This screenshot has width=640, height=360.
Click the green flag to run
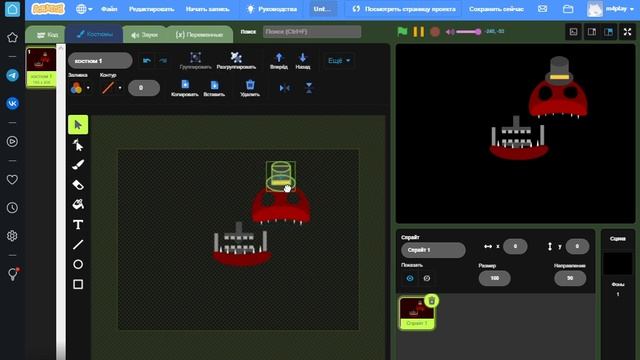pos(402,31)
